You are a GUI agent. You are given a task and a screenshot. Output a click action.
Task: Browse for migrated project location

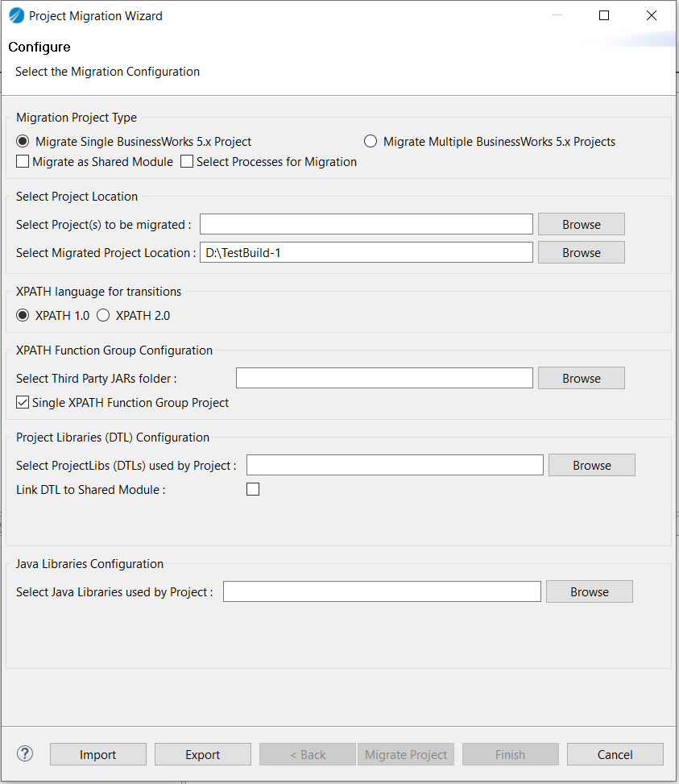(581, 252)
